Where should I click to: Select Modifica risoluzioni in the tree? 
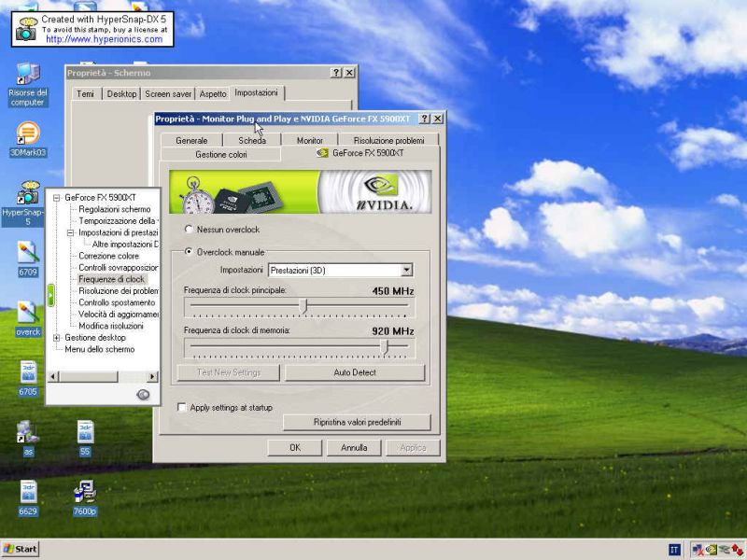110,326
